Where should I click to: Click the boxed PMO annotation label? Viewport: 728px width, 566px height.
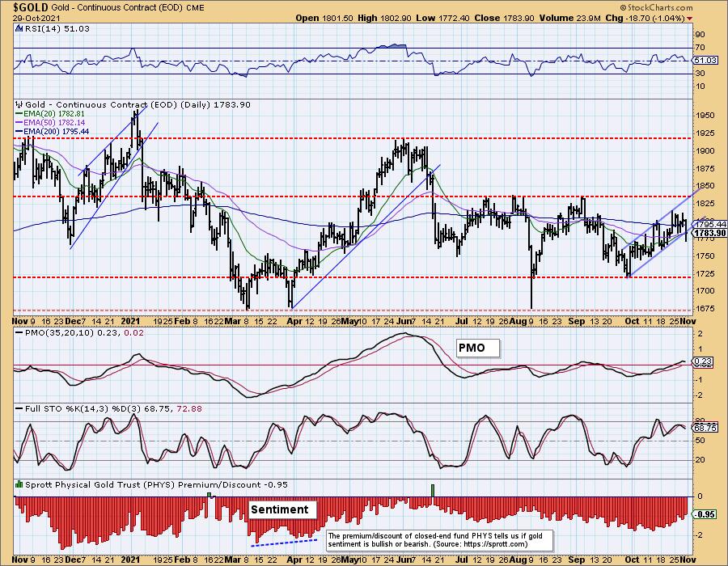point(478,348)
